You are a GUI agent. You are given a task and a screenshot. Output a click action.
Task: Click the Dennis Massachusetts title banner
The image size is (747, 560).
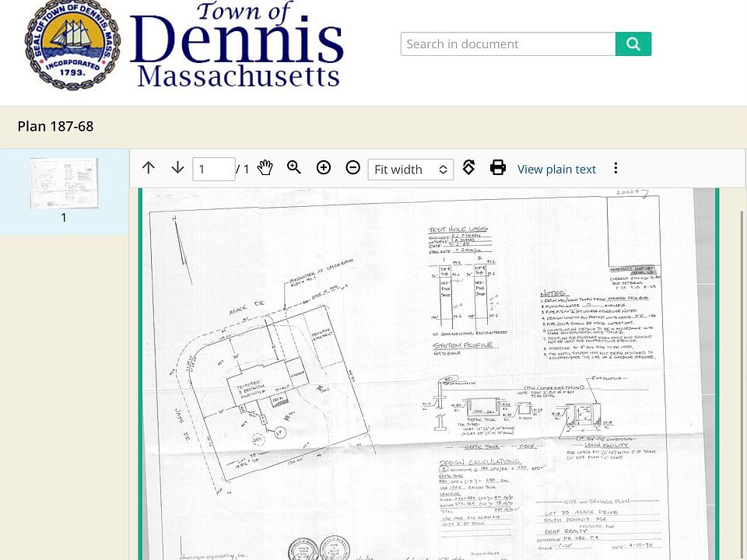[x=237, y=44]
